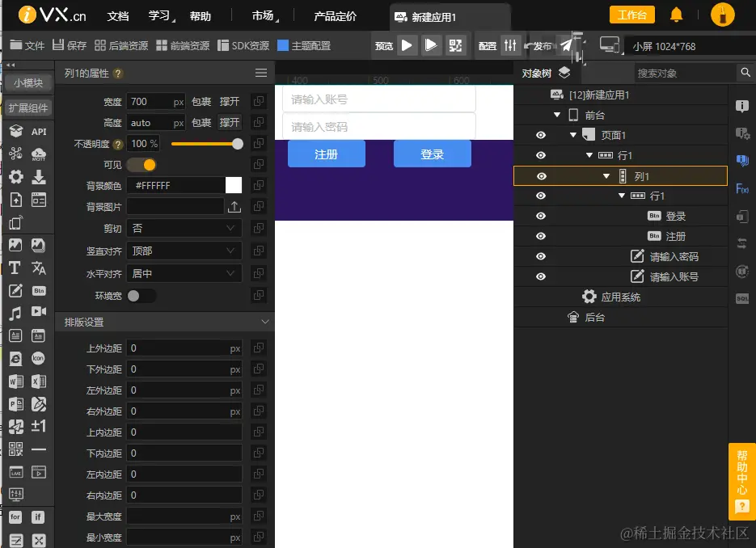This screenshot has width=756, height=548.
Task: Open the 剪切 clipping dropdown
Action: point(184,229)
